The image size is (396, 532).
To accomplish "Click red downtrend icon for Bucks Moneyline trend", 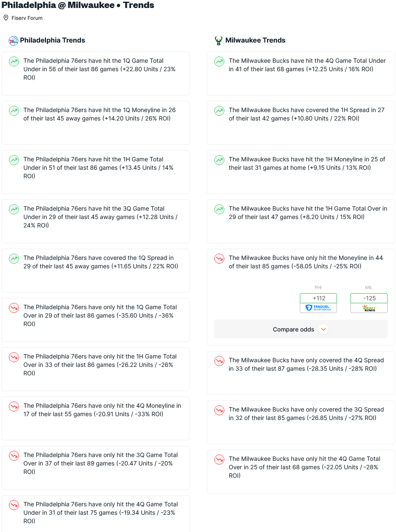I will pos(219,259).
